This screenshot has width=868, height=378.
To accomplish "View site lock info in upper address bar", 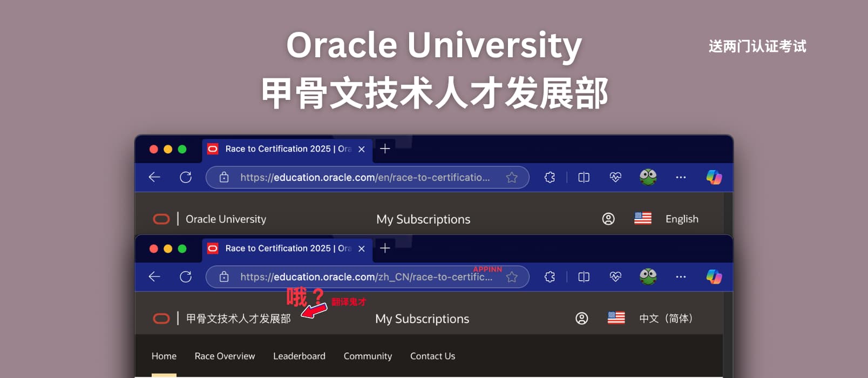I will click(x=224, y=177).
